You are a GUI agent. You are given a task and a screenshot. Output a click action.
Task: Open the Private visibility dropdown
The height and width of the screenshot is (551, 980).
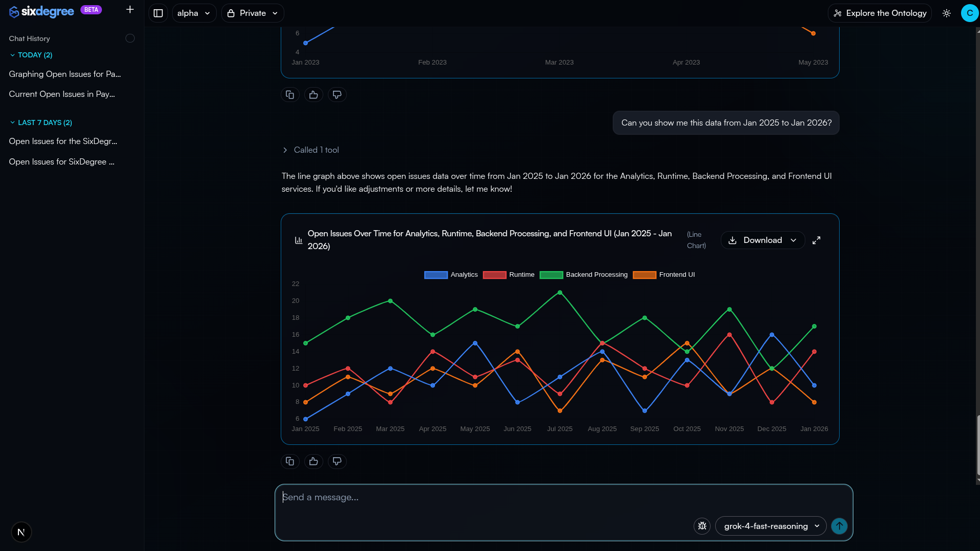tap(252, 13)
